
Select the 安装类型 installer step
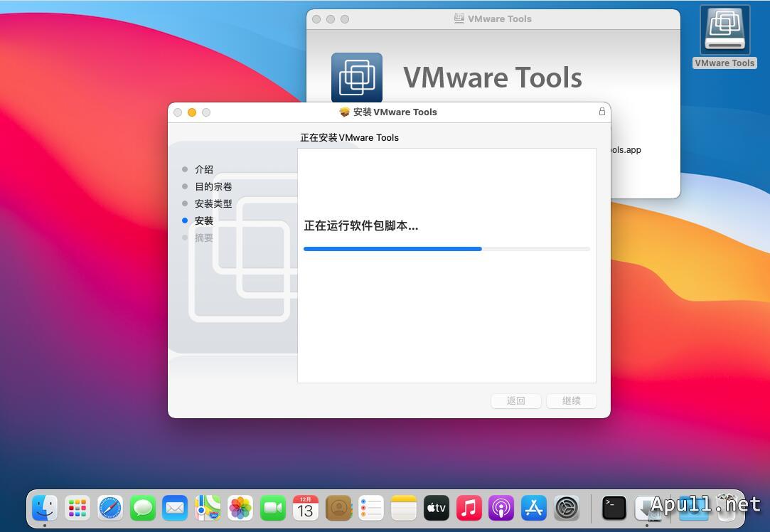coord(213,203)
